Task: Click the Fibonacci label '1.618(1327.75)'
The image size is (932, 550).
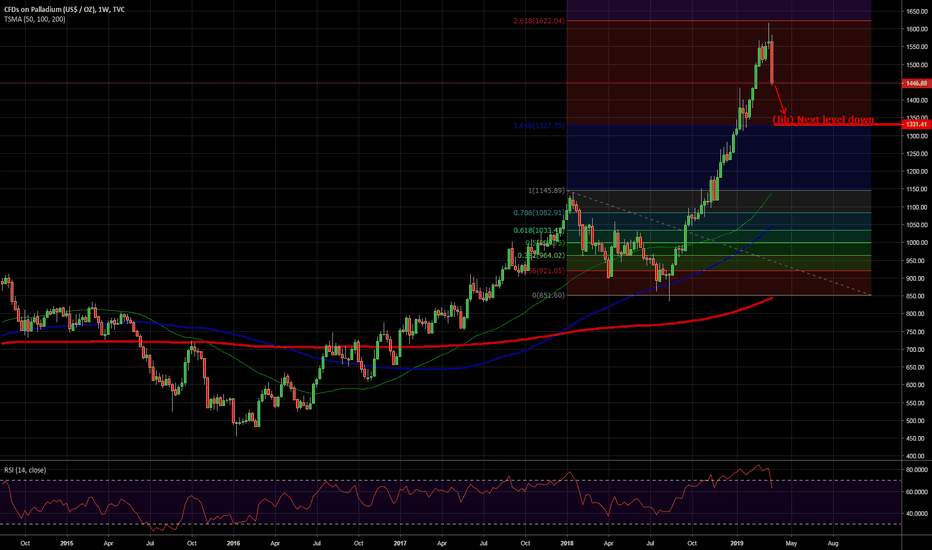Action: coord(539,125)
